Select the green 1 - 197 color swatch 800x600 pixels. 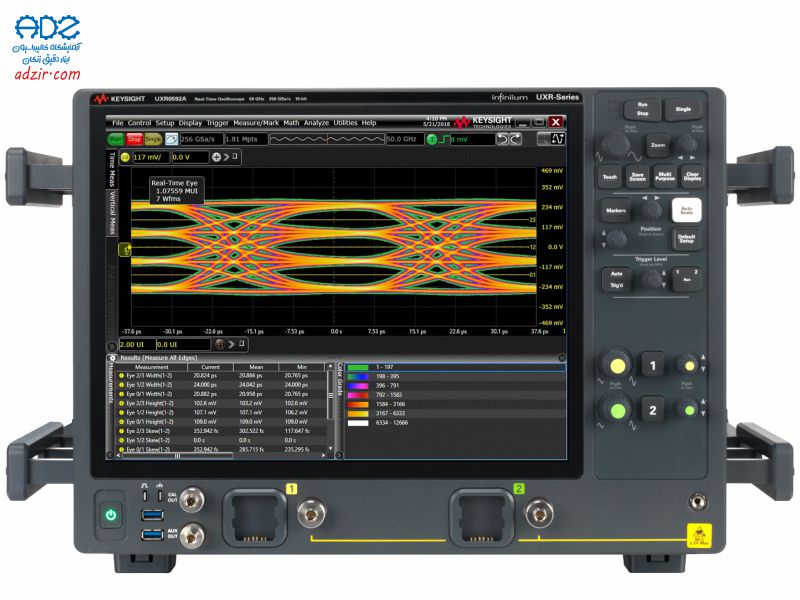(x=358, y=367)
